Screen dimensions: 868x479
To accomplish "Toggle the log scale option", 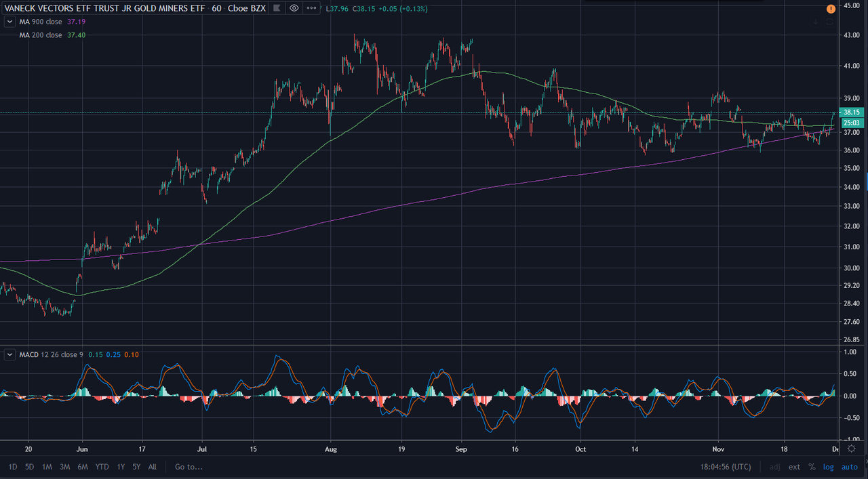I will point(829,467).
